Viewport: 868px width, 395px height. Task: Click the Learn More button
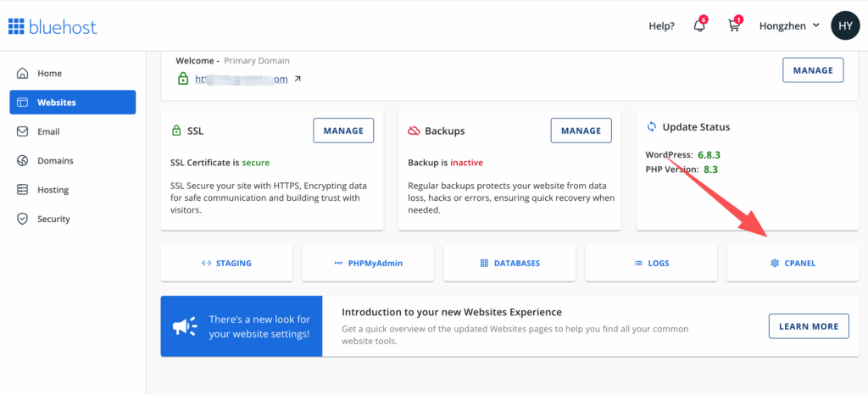(x=808, y=326)
